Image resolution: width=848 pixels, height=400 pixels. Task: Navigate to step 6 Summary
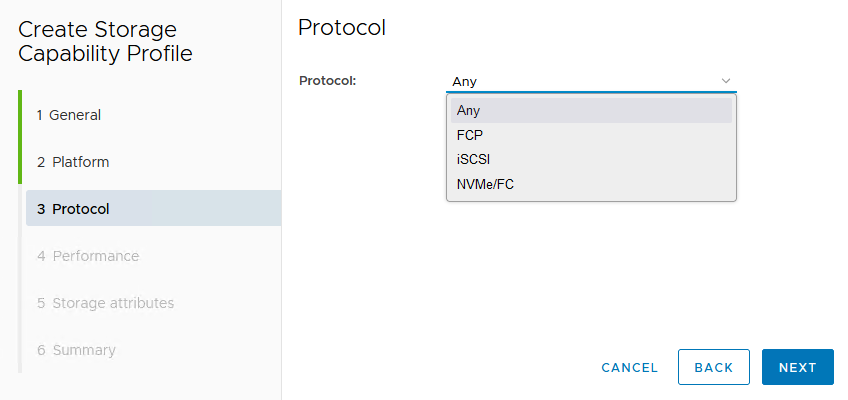click(x=76, y=350)
